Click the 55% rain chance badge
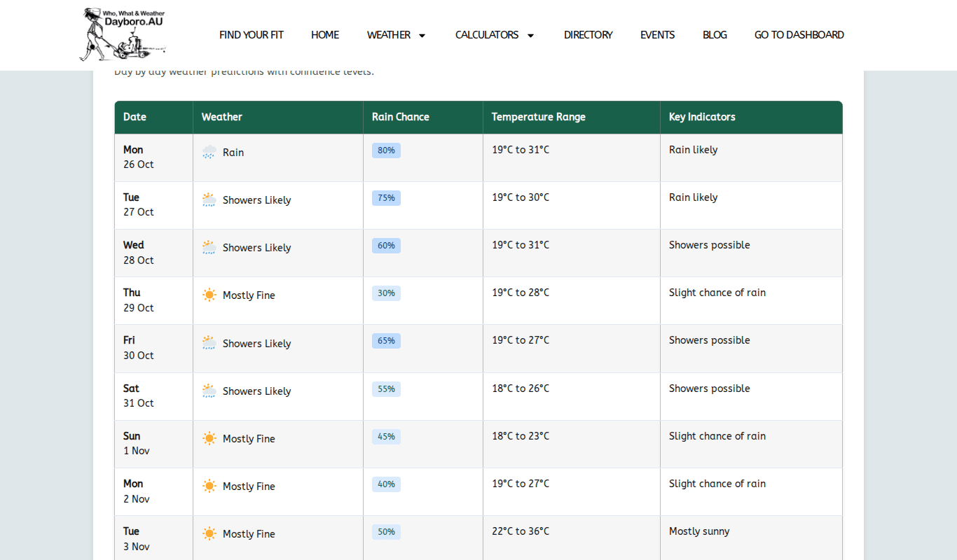The width and height of the screenshot is (957, 560). coord(386,389)
